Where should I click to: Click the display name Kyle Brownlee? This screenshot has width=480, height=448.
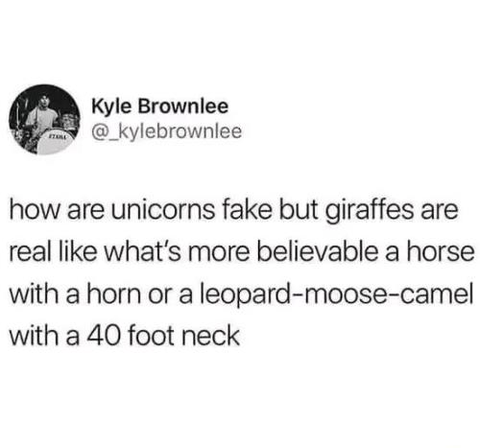(160, 106)
